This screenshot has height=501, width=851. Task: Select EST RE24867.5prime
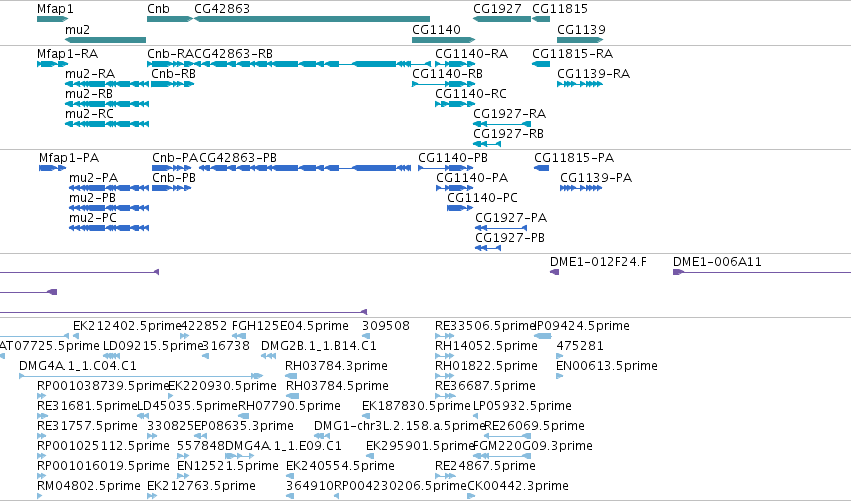pyautogui.click(x=485, y=466)
